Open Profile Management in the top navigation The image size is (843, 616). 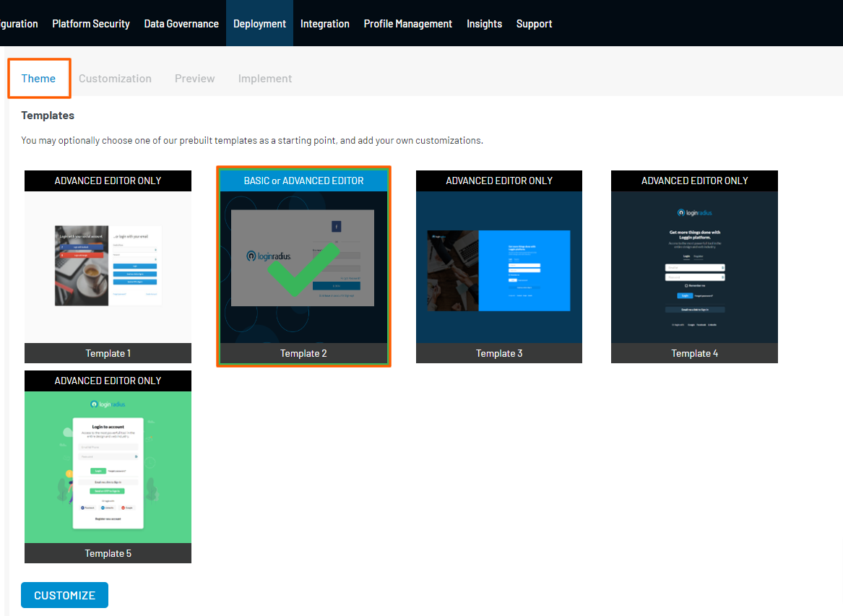click(x=407, y=24)
